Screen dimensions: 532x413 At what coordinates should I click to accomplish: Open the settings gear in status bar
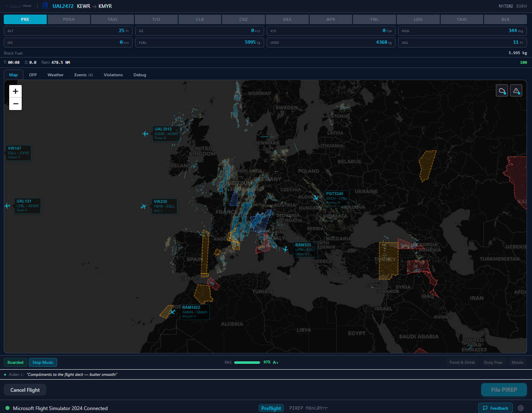(x=521, y=408)
